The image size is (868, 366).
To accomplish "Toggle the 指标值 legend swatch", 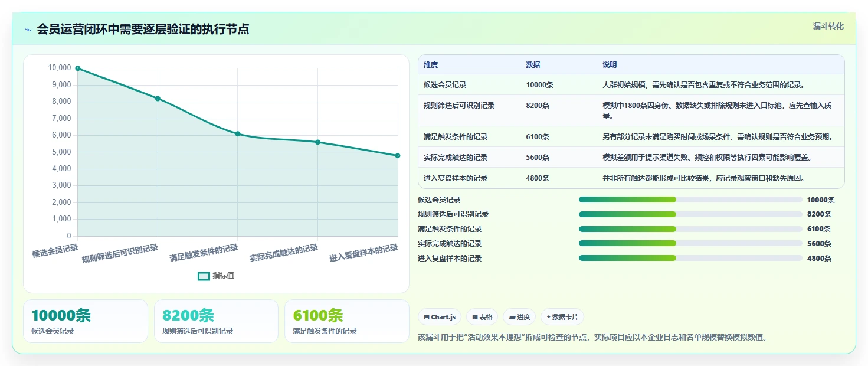I will pos(204,276).
